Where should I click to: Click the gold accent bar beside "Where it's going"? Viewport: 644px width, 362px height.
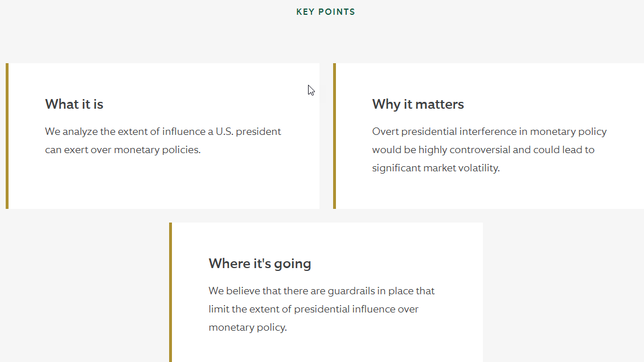click(x=170, y=292)
